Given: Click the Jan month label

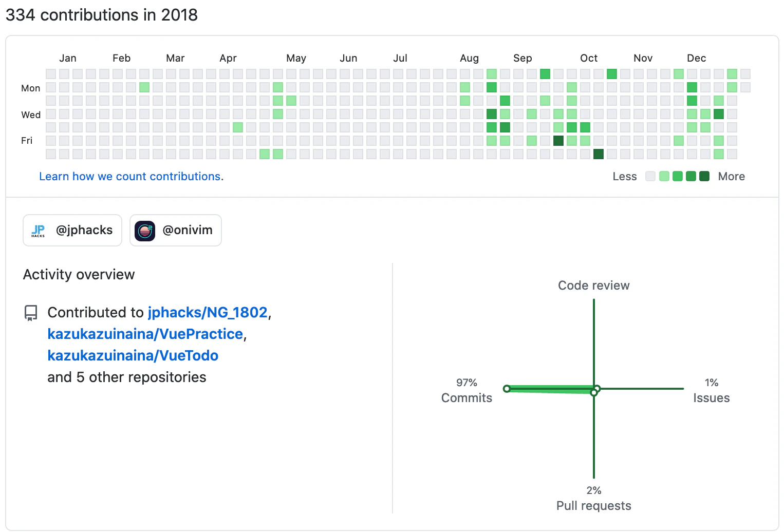Looking at the screenshot, I should (x=67, y=58).
